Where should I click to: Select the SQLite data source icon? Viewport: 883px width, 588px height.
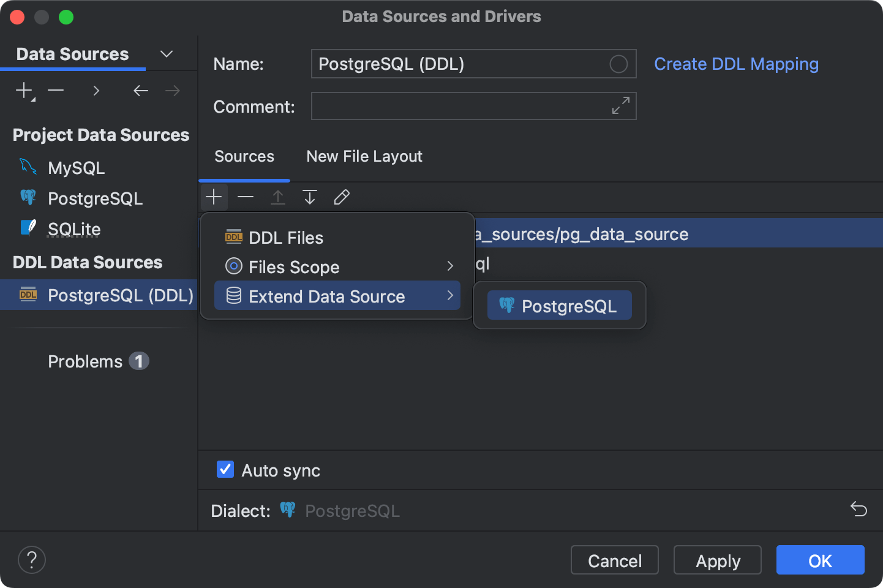(28, 228)
